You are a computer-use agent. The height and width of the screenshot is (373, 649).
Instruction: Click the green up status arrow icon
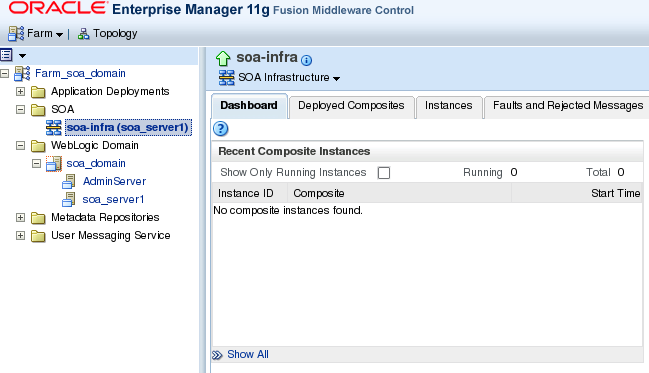point(223,58)
